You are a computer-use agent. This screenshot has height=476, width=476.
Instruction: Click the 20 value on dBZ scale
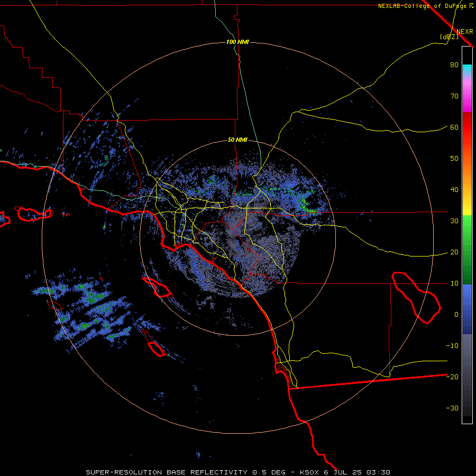click(454, 252)
